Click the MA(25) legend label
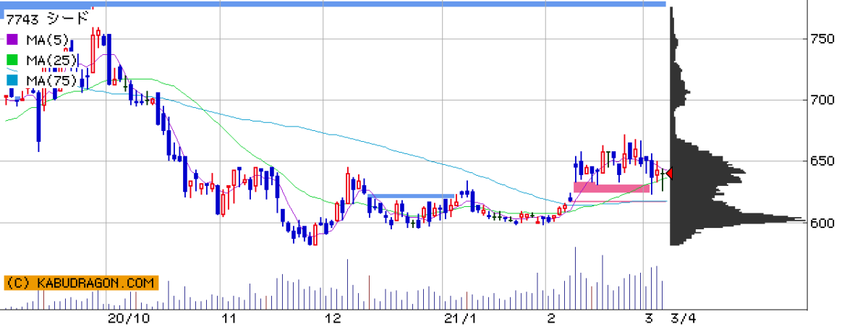Viewport: 868px width, 327px height. (51, 59)
